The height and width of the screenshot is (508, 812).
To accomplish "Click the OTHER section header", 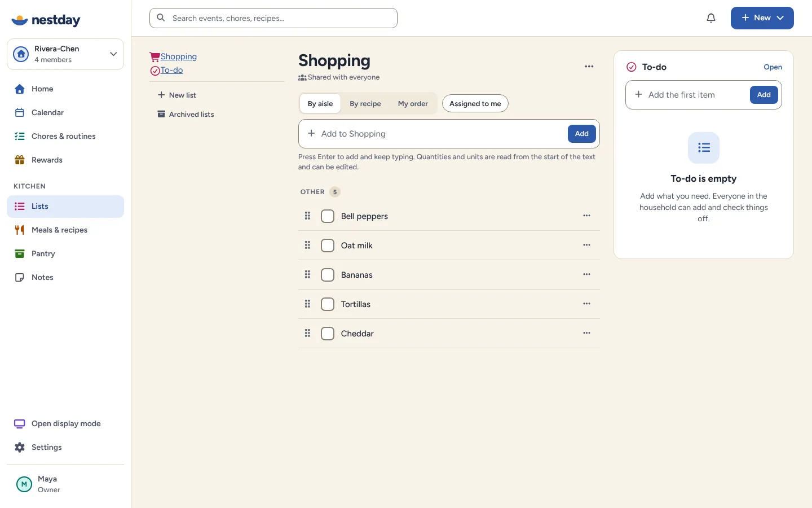I will coord(312,192).
